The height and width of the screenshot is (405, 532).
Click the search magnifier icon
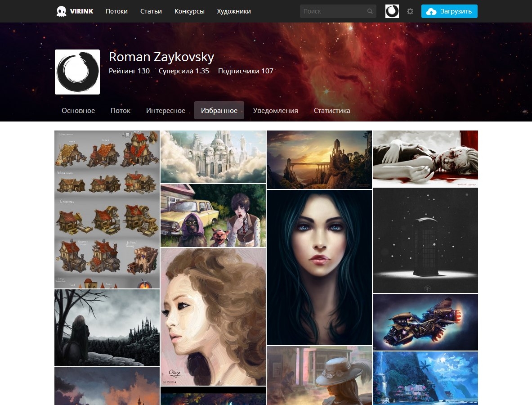370,11
